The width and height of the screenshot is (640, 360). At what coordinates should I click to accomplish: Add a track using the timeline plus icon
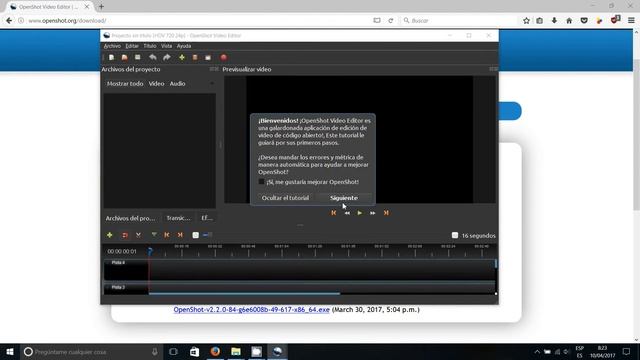[x=109, y=235]
